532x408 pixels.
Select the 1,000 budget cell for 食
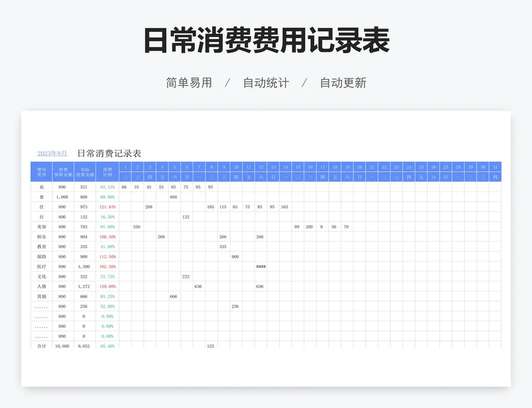coord(62,197)
